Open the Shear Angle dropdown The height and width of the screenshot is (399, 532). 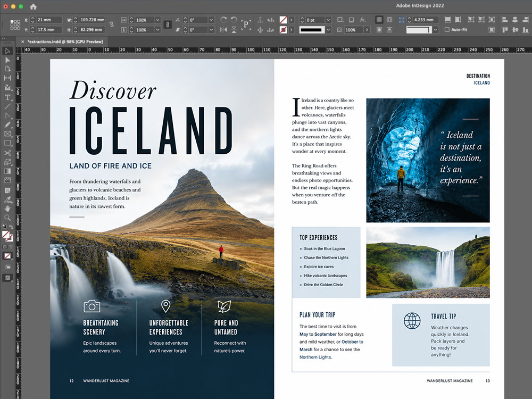[211, 30]
